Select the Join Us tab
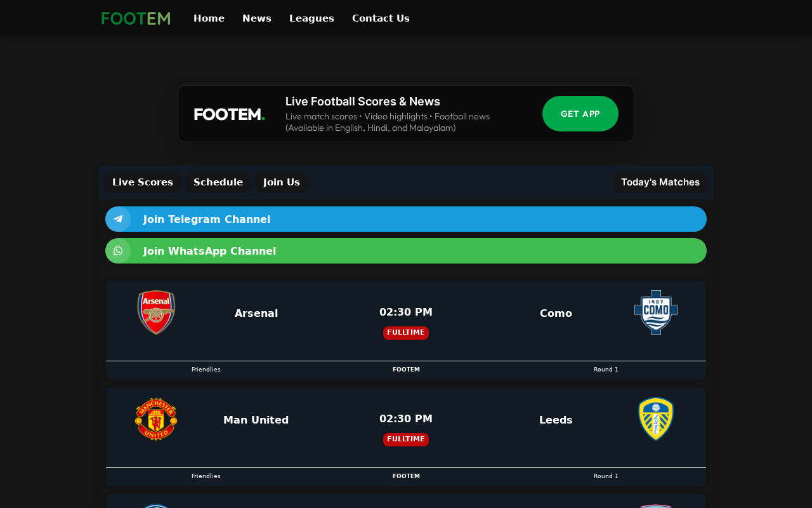Image resolution: width=812 pixels, height=508 pixels. (282, 182)
